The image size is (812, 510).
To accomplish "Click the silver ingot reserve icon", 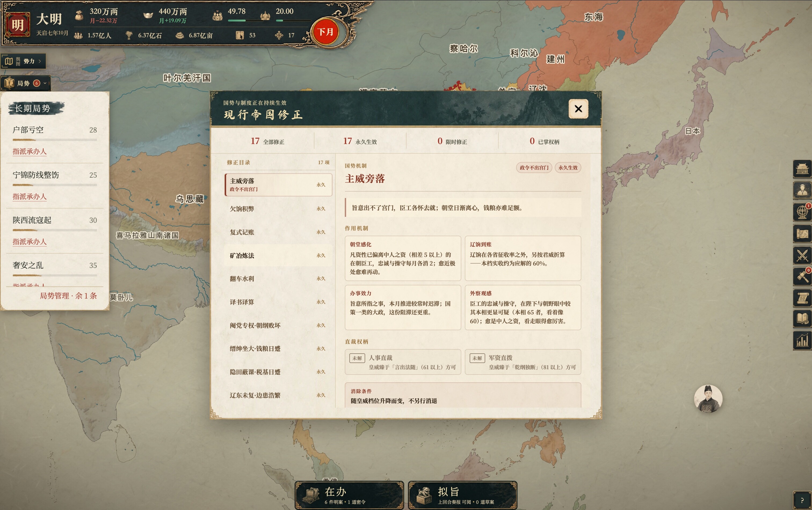I will coord(148,15).
